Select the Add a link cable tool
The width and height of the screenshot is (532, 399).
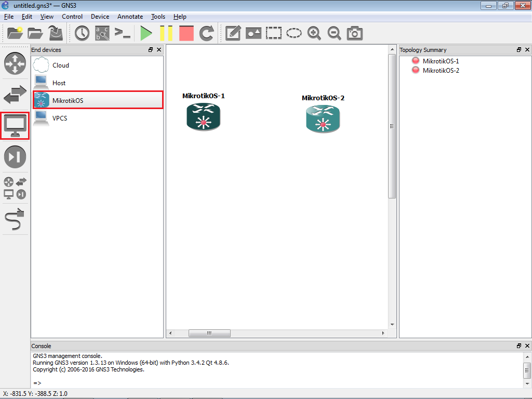(x=15, y=219)
